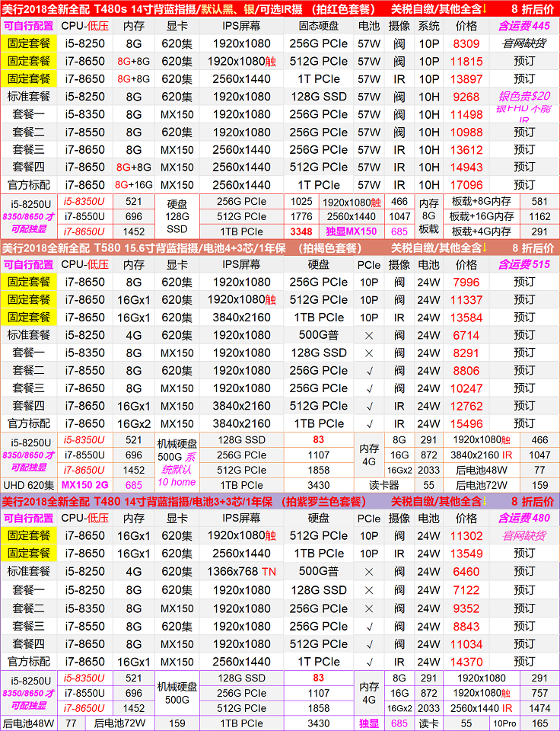Click the 10Pro cell
This screenshot has height=731, width=560.
pos(504,723)
